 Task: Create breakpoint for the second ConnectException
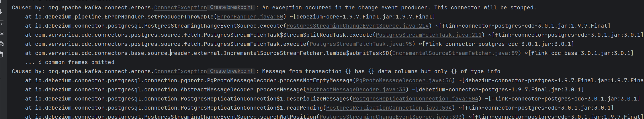pos(231,71)
